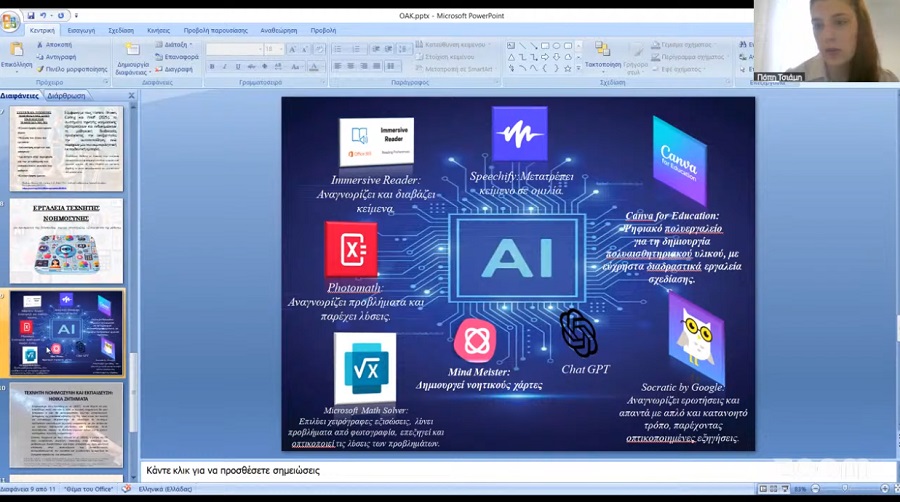Viewport: 900px width, 502px height.
Task: Toggle center text alignment
Action: pyautogui.click(x=351, y=67)
